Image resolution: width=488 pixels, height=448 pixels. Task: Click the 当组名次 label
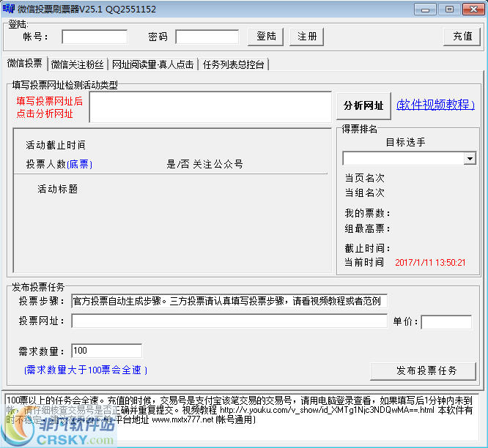click(x=364, y=193)
